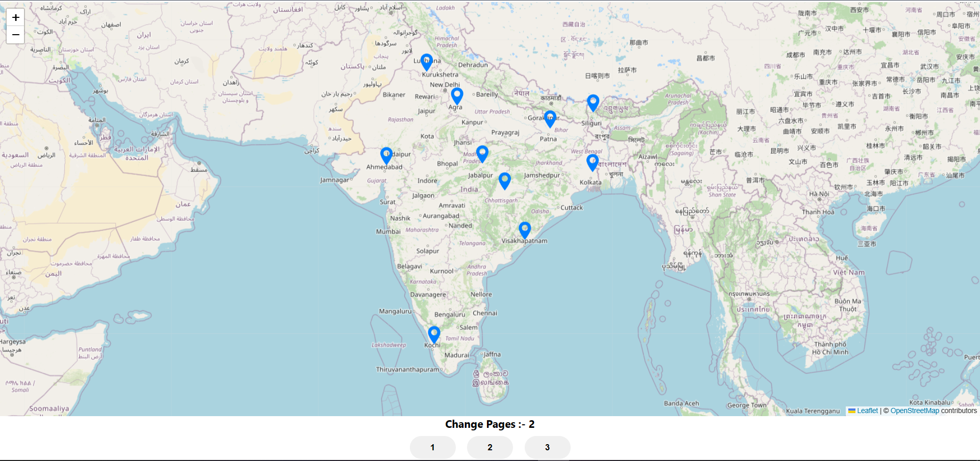
Task: Select the marker at Kochi
Action: (433, 334)
